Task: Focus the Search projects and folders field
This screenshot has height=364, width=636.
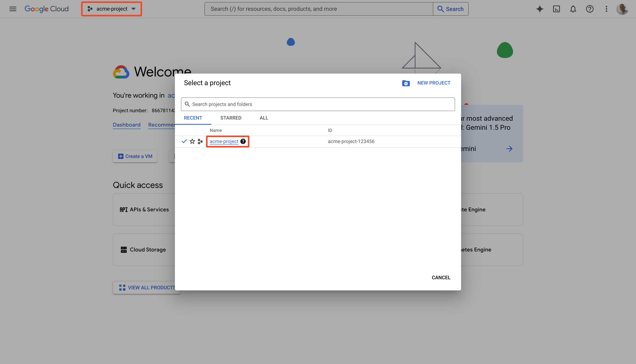Action: [318, 104]
